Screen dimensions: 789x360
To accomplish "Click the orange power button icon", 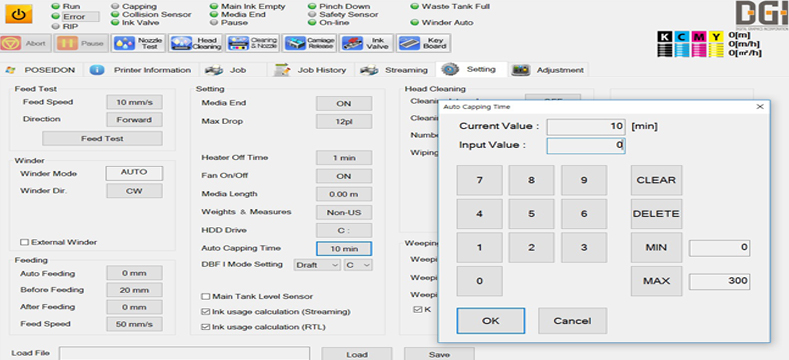I will [19, 14].
